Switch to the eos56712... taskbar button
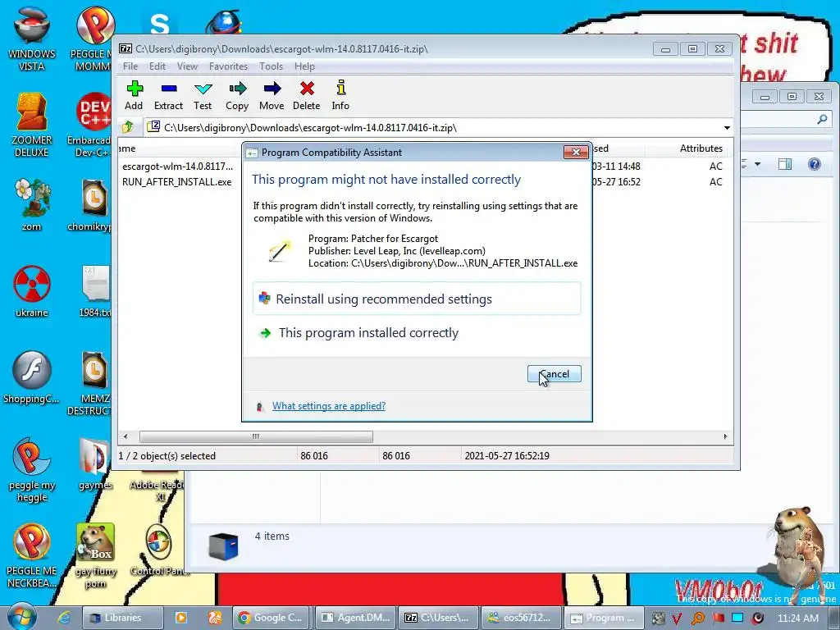Image resolution: width=840 pixels, height=630 pixels. click(521, 618)
